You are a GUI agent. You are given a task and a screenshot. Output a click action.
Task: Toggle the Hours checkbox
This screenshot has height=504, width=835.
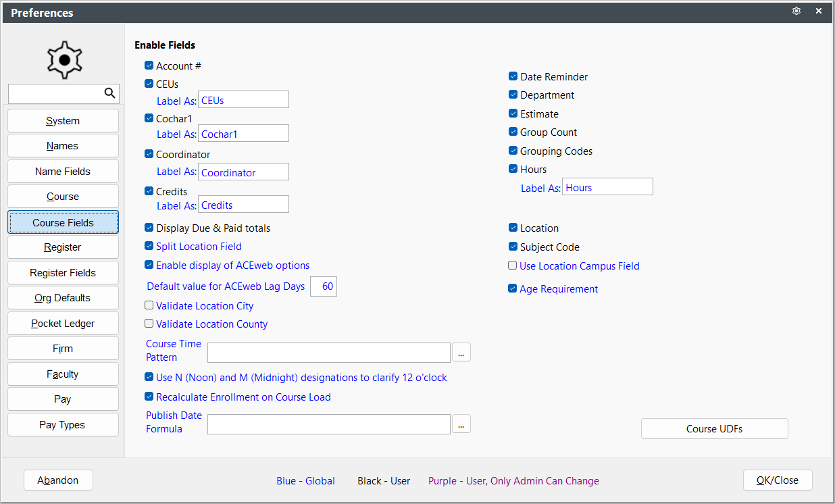click(x=513, y=169)
